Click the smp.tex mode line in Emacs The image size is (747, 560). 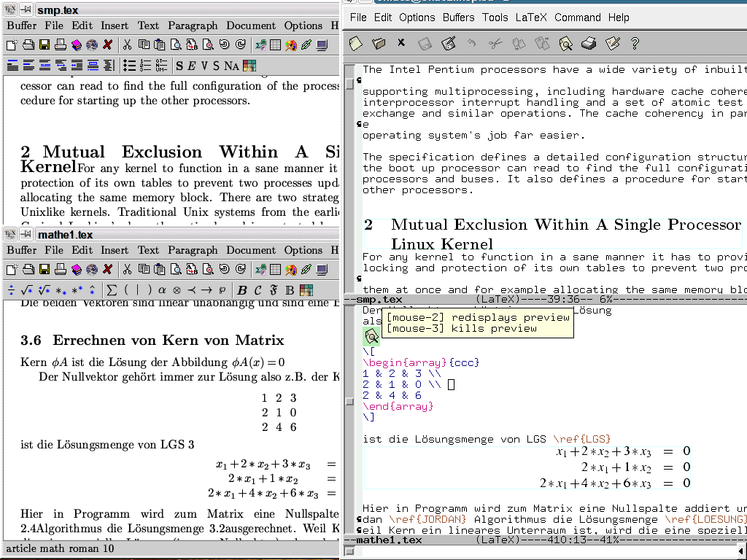click(545, 300)
